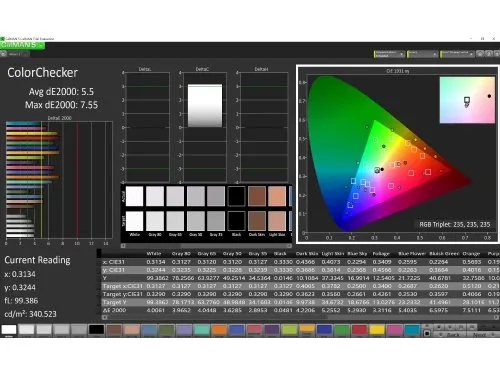Click the second icon at top right toolbar

pyautogui.click(x=489, y=54)
